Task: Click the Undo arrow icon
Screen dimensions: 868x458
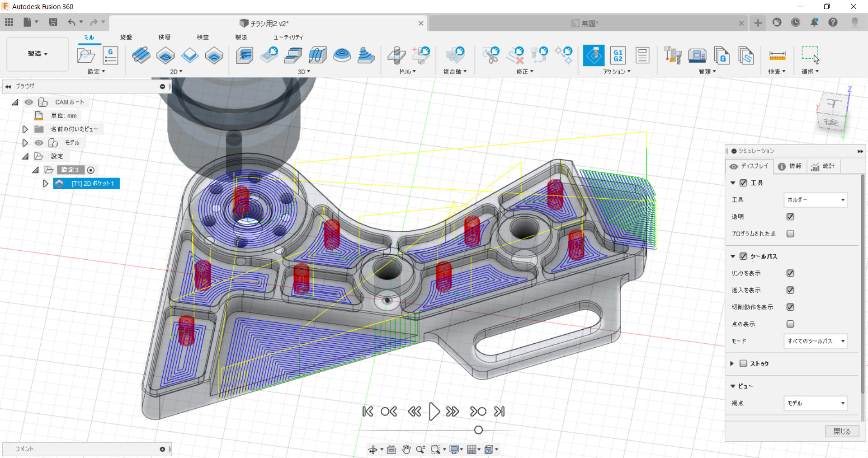Action: pos(71,22)
